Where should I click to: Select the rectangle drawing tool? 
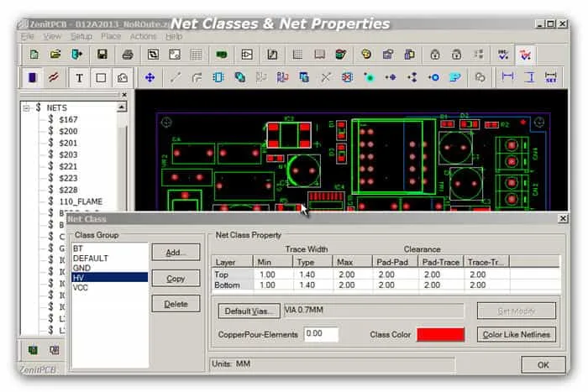(101, 77)
